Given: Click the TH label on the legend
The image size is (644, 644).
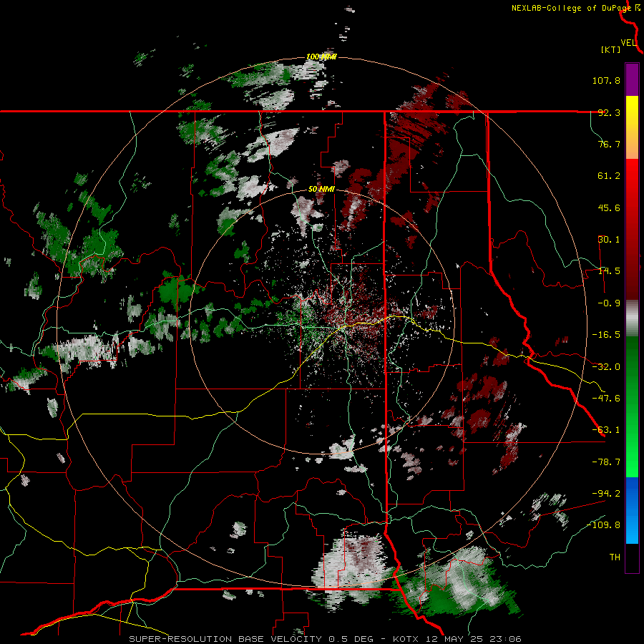Looking at the screenshot, I should tap(615, 557).
